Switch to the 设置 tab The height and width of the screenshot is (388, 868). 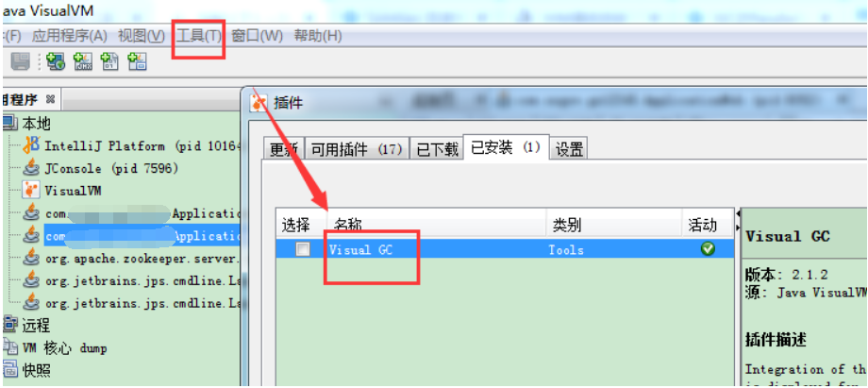click(569, 148)
